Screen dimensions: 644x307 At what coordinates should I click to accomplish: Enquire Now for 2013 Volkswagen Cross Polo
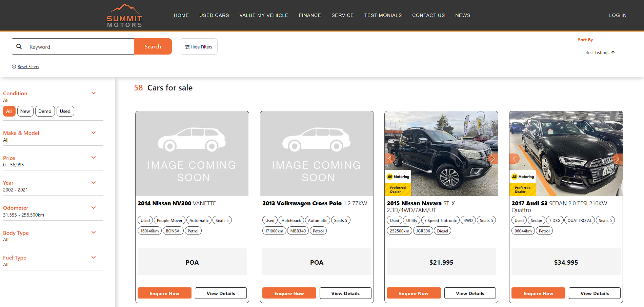pos(289,293)
